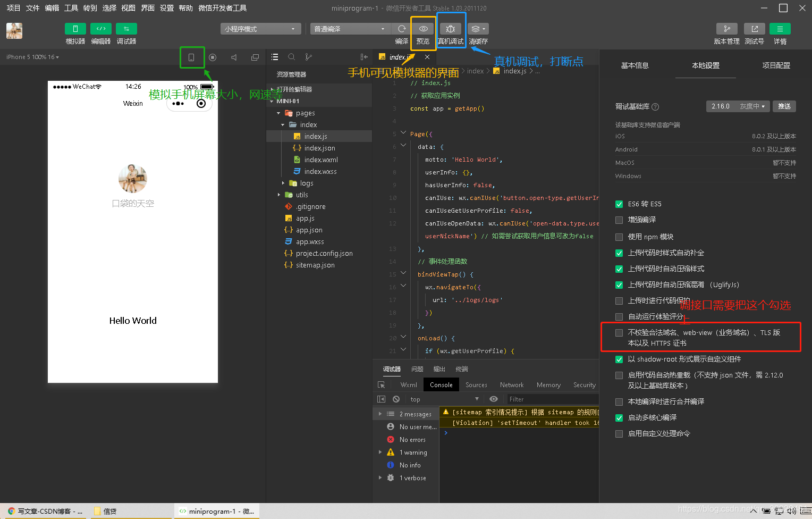Screen dimensions: 812x519
Task: Open the console top context dropdown
Action: click(x=444, y=399)
